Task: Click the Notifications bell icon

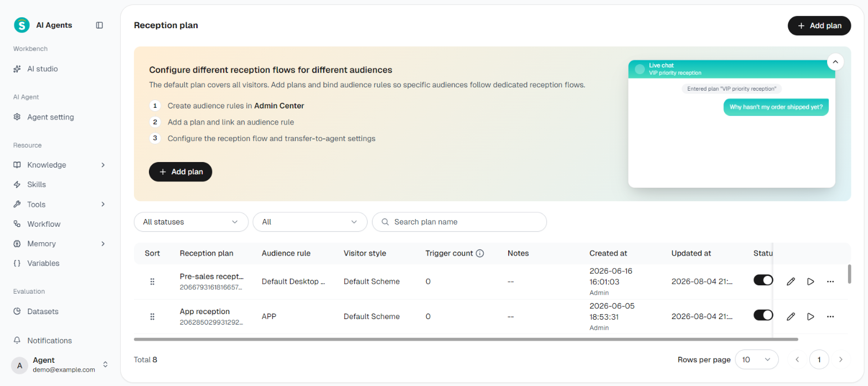Action: point(17,341)
